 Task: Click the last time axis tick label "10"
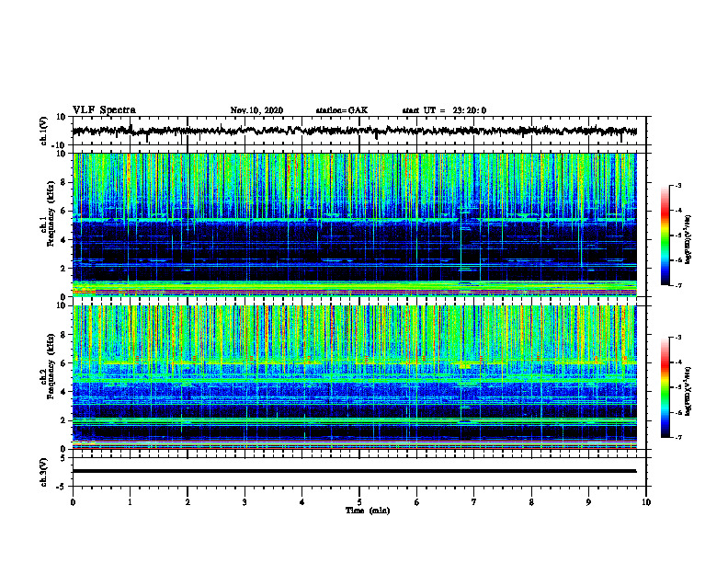[x=646, y=502]
